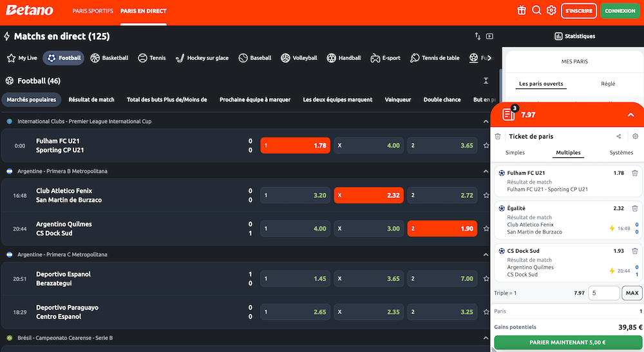
Task: Select Deportivo Espanol win odds 1.45
Action: coord(296,279)
